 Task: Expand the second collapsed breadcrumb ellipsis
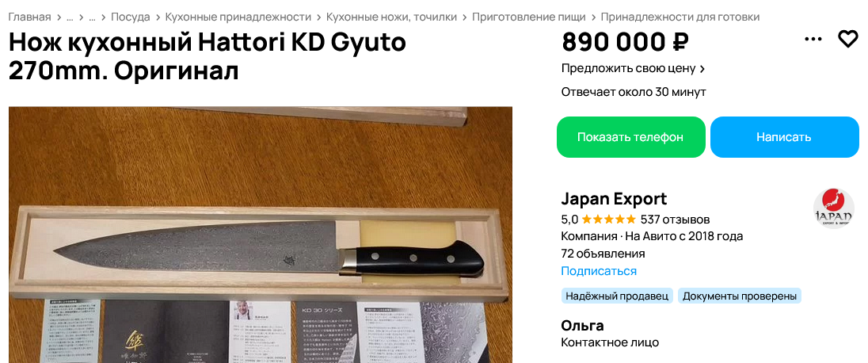(x=92, y=17)
